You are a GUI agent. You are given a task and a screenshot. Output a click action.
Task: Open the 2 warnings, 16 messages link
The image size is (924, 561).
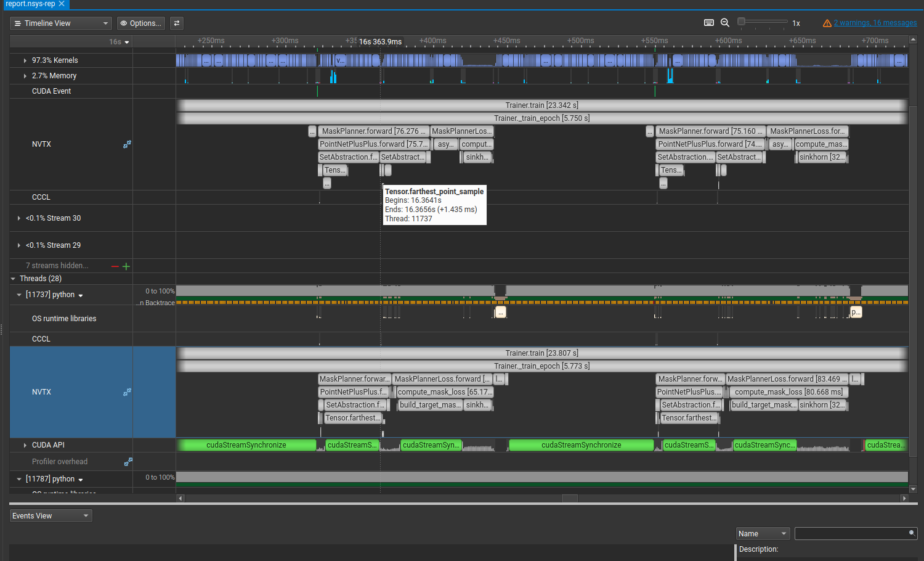click(x=875, y=23)
